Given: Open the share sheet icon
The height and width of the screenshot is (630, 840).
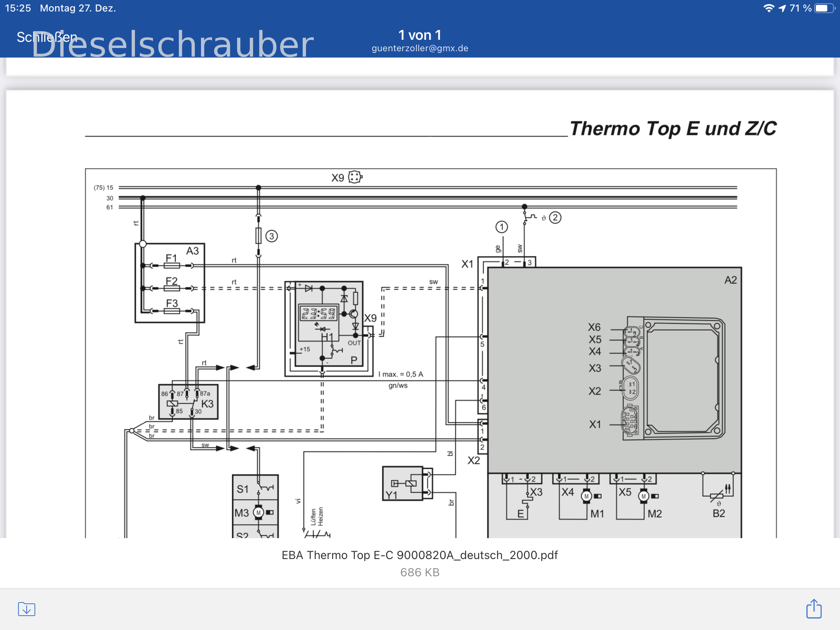Looking at the screenshot, I should (x=814, y=608).
